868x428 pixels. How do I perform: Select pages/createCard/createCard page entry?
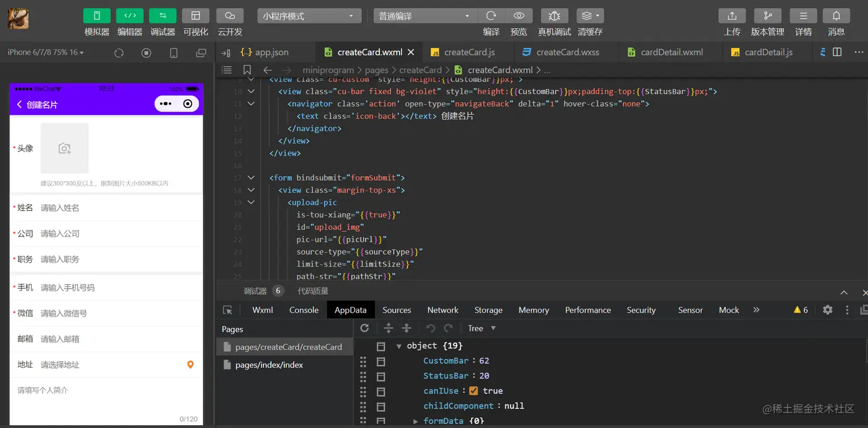click(x=285, y=347)
